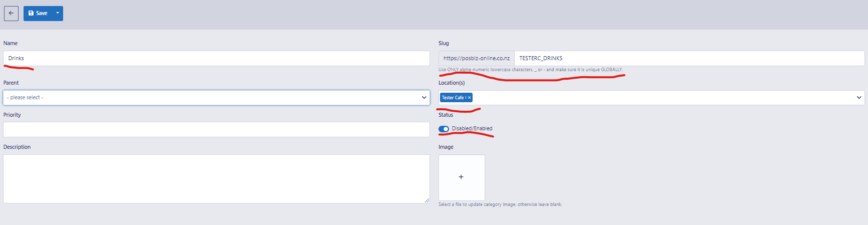This screenshot has width=868, height=225.
Task: Click into the Priority input field
Action: pyautogui.click(x=215, y=129)
